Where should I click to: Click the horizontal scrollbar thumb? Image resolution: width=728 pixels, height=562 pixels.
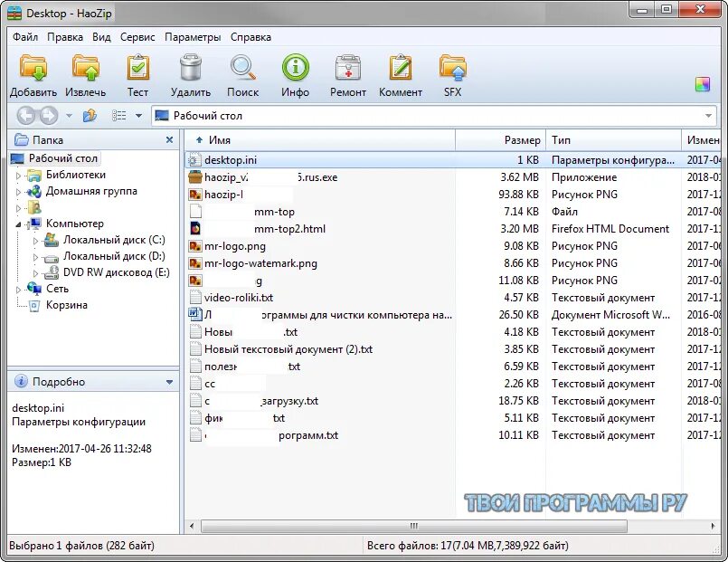413,526
